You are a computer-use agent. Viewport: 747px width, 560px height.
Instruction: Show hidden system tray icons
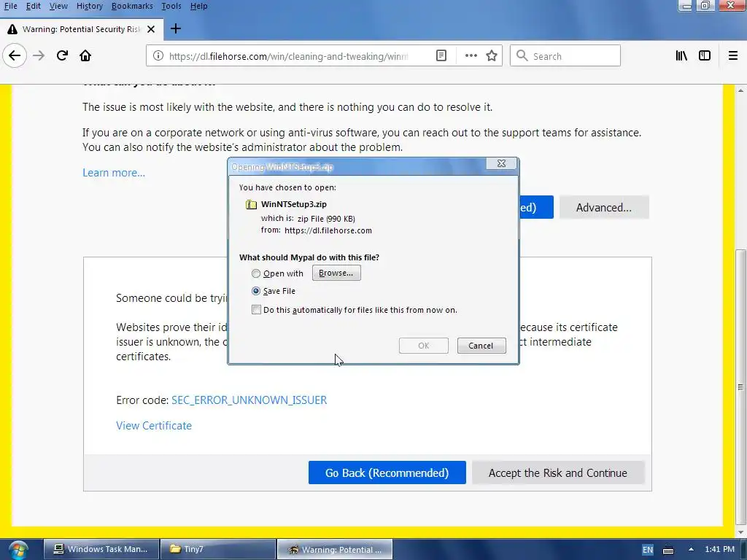click(691, 549)
